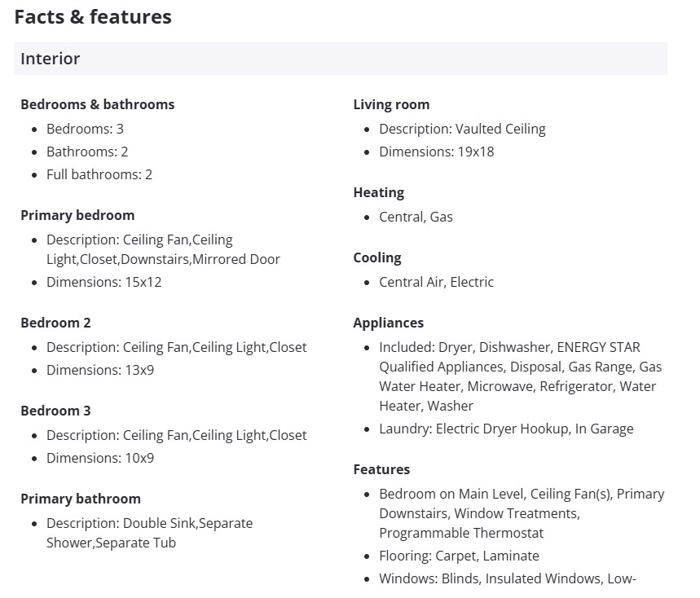This screenshot has width=700, height=598.
Task: Click the Facts & features heading
Action: [93, 16]
